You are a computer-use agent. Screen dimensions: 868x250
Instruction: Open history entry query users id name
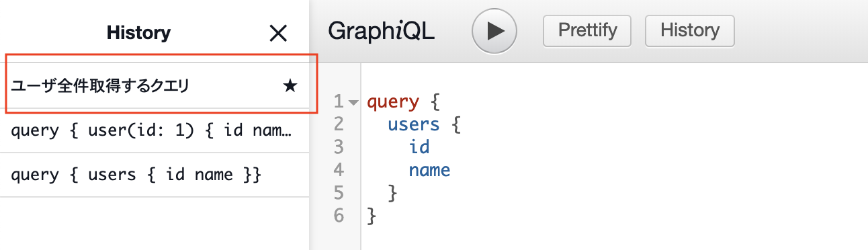155,175
